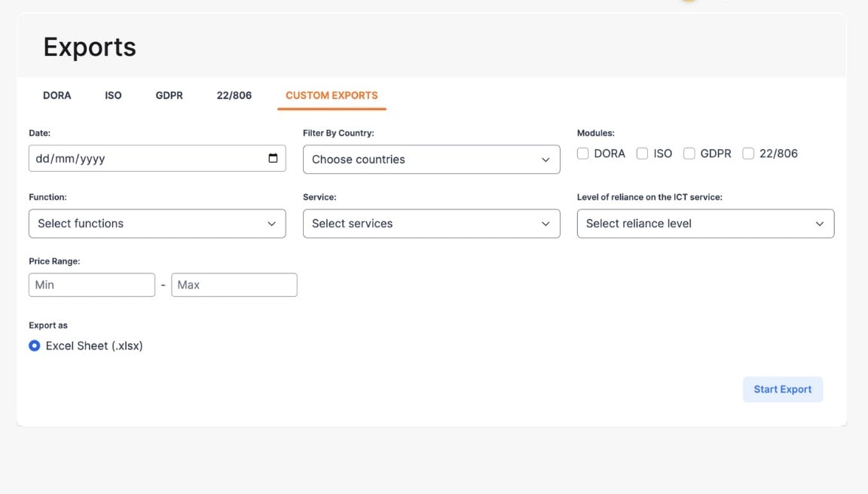Expand the Select functions dropdown
Screen dimensions: 868x494
[x=157, y=224]
